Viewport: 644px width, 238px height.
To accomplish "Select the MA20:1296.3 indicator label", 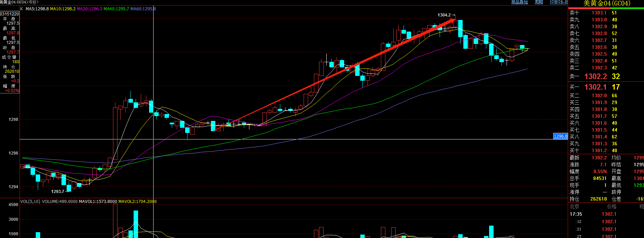I will (x=90, y=9).
